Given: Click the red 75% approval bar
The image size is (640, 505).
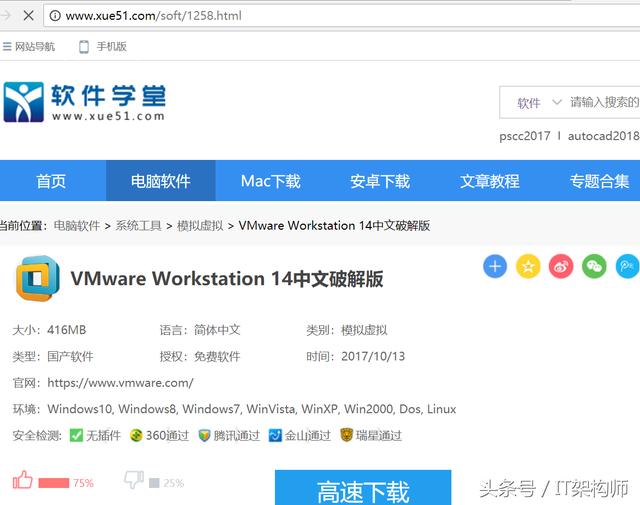Looking at the screenshot, I should [54, 483].
